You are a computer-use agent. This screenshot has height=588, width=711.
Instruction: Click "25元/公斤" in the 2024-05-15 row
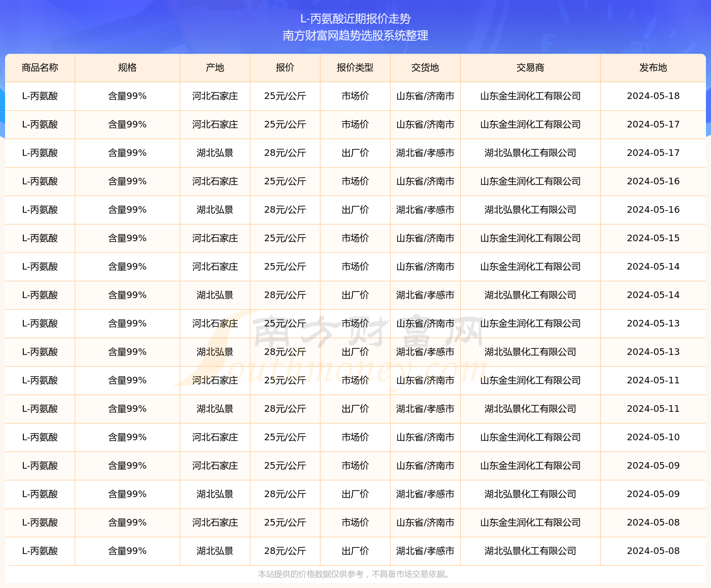coord(285,238)
